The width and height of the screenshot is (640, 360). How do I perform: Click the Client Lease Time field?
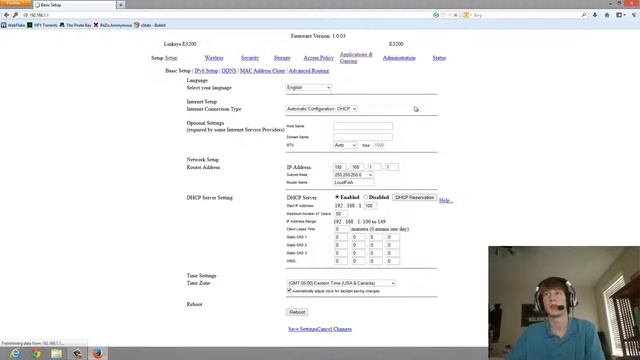pyautogui.click(x=341, y=229)
